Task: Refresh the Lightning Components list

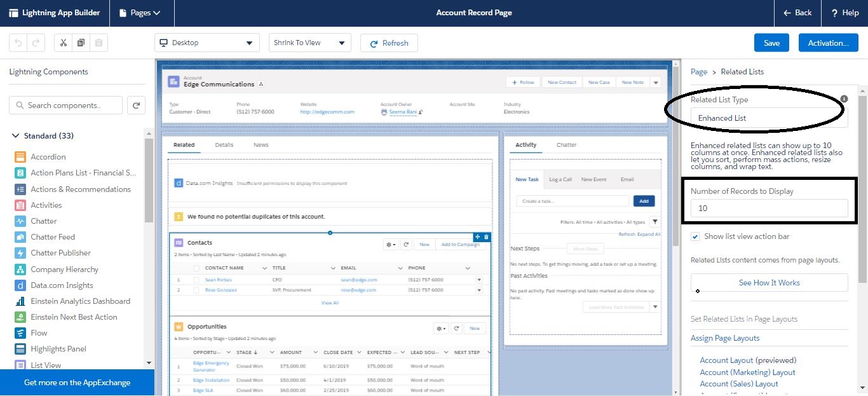Action: [x=136, y=104]
